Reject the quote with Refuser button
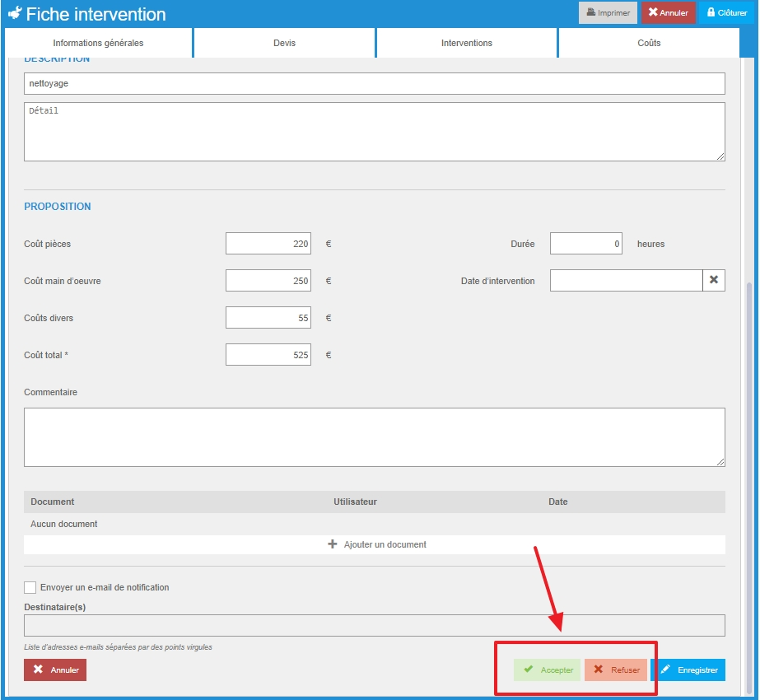This screenshot has height=700, width=760. (x=616, y=670)
